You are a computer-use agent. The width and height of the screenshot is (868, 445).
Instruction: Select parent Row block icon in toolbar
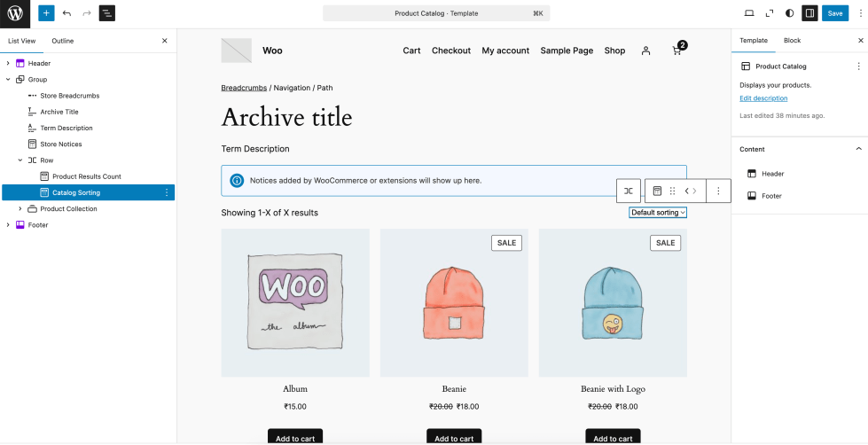pos(628,191)
